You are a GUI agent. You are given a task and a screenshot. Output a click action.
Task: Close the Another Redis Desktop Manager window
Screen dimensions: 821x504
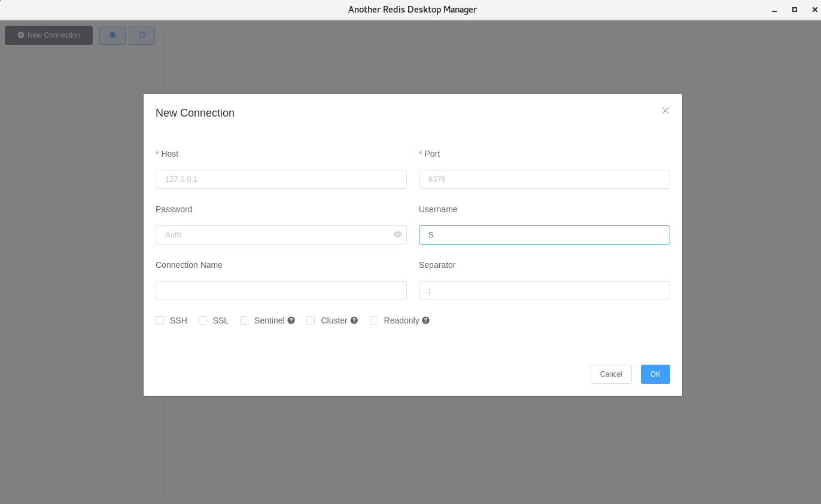pos(814,10)
